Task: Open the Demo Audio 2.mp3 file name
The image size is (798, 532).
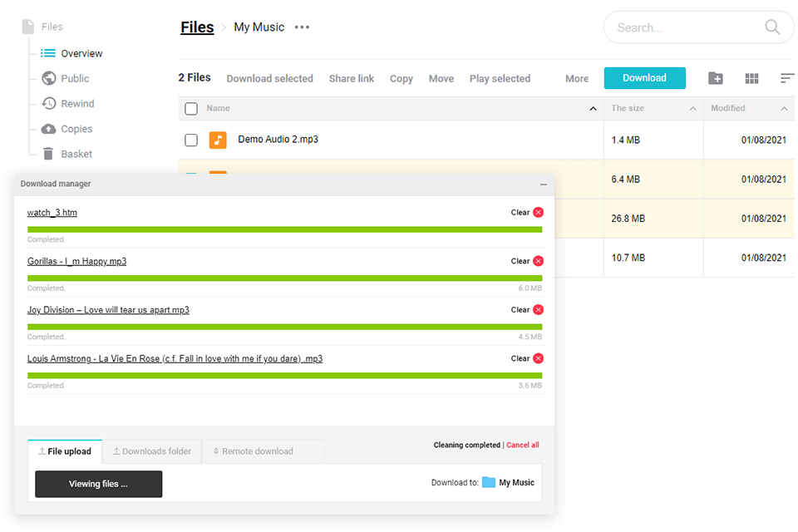Action: click(x=278, y=139)
